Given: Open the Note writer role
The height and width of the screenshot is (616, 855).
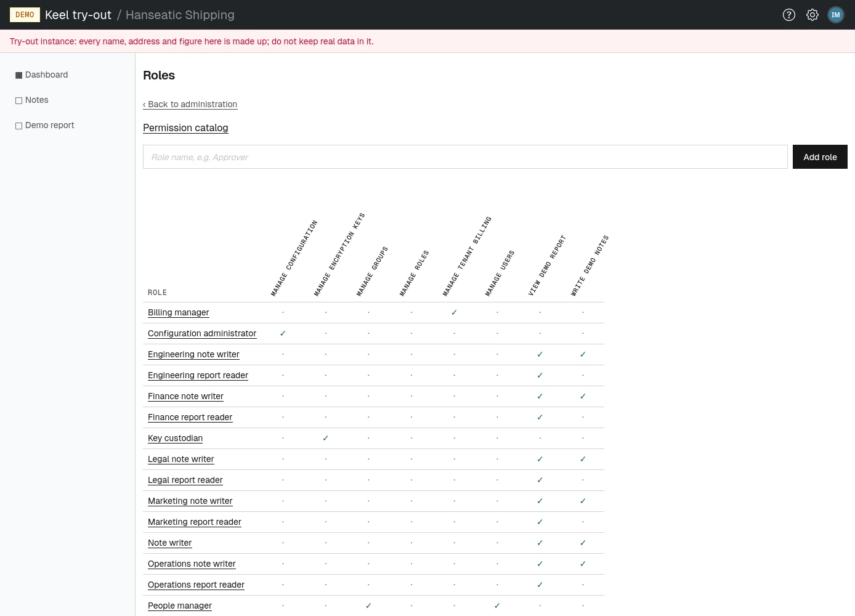Looking at the screenshot, I should coord(169,543).
